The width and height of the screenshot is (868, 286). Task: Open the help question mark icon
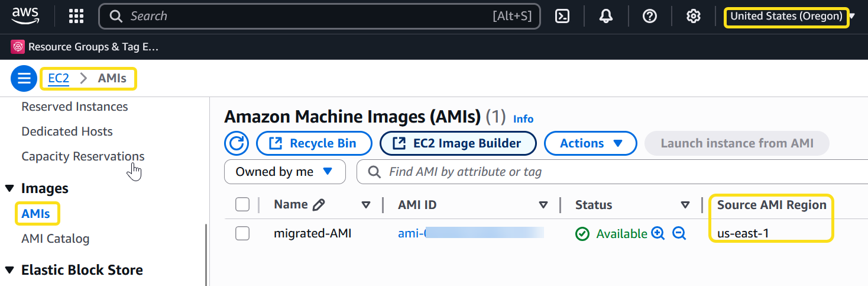(x=650, y=17)
